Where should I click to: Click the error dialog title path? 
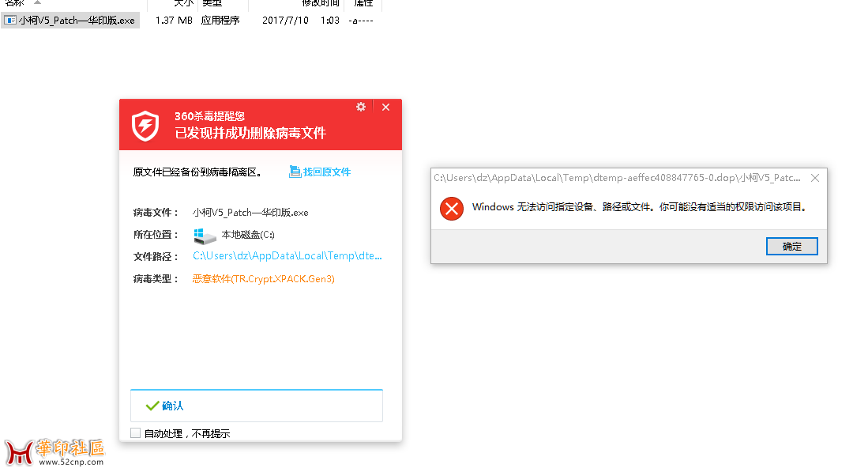click(617, 178)
